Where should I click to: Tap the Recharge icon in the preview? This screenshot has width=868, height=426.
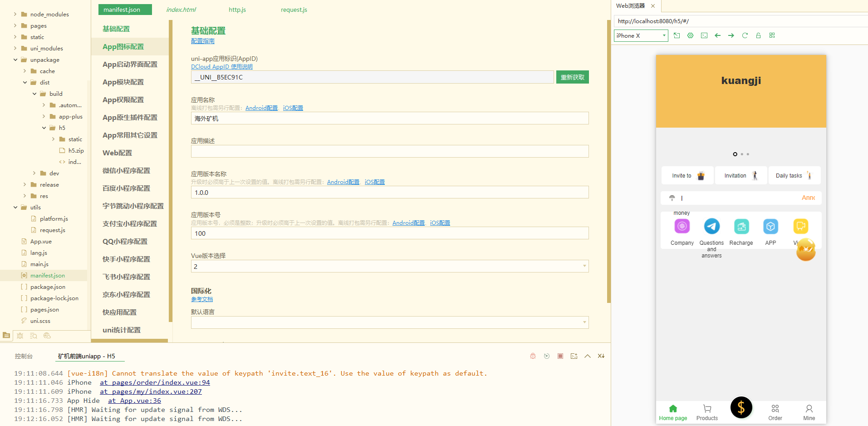tap(741, 227)
